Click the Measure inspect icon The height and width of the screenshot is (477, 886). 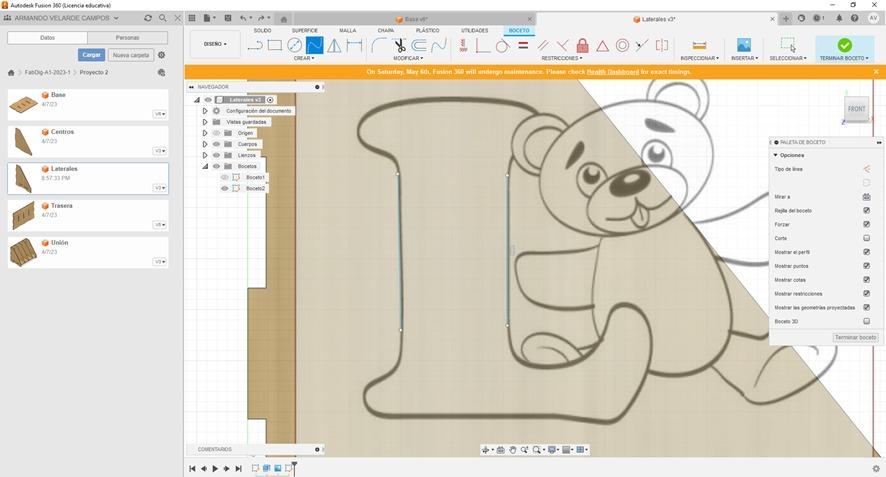tap(700, 45)
